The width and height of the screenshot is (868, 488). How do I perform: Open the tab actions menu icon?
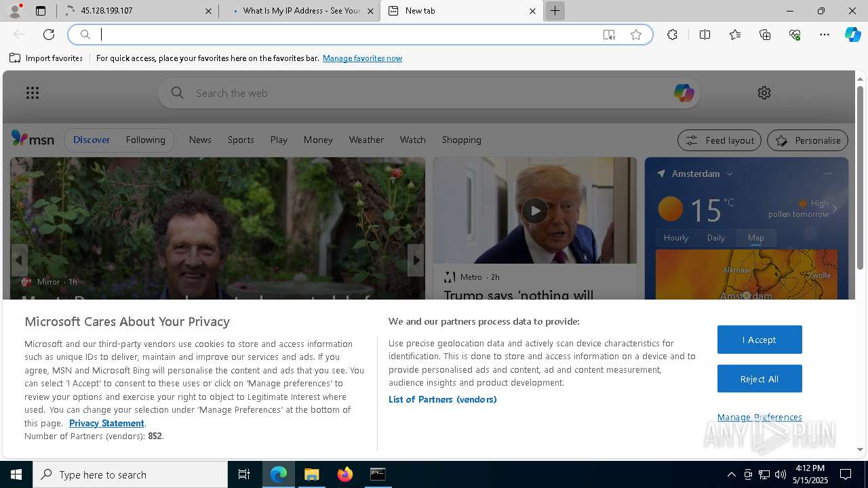pos(41,11)
